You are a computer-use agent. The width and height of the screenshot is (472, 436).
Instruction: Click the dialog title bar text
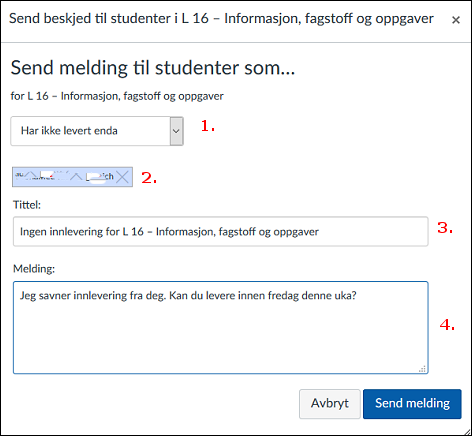coord(221,19)
